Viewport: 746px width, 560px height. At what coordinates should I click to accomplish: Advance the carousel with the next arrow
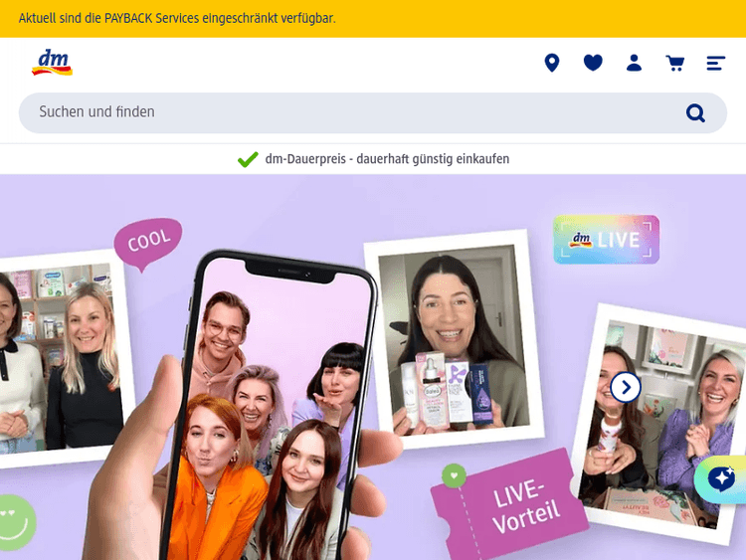coord(626,388)
